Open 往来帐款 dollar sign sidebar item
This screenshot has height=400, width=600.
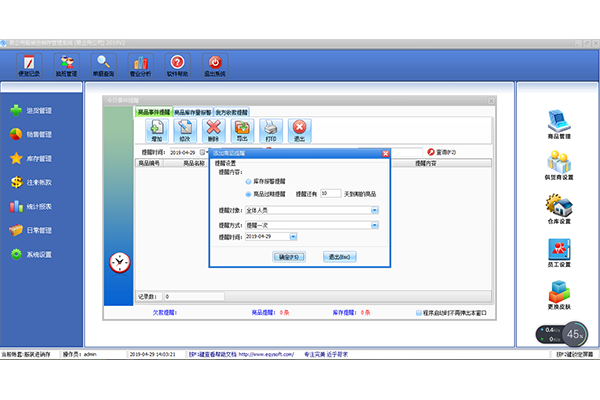point(31,183)
